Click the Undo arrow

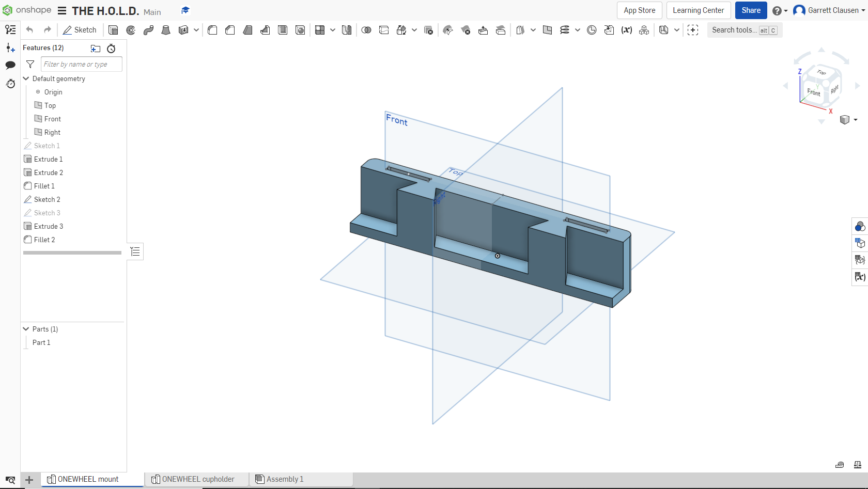[29, 30]
